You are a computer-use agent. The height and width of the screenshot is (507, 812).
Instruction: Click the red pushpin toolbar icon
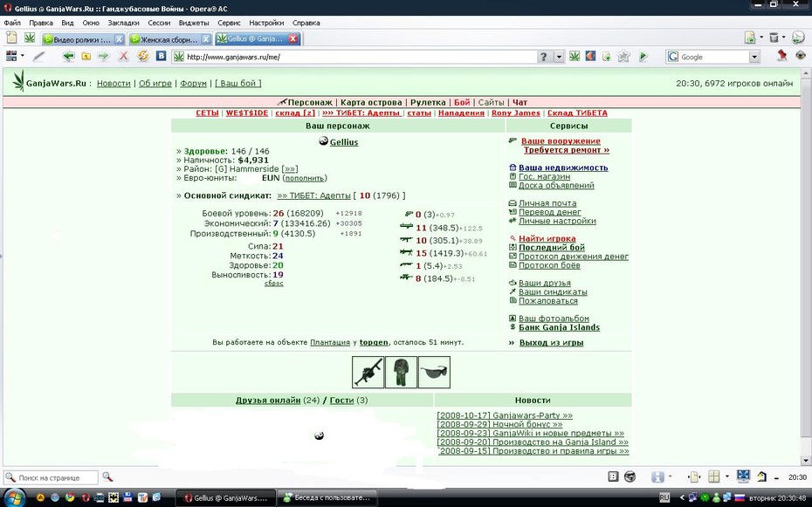tap(782, 55)
